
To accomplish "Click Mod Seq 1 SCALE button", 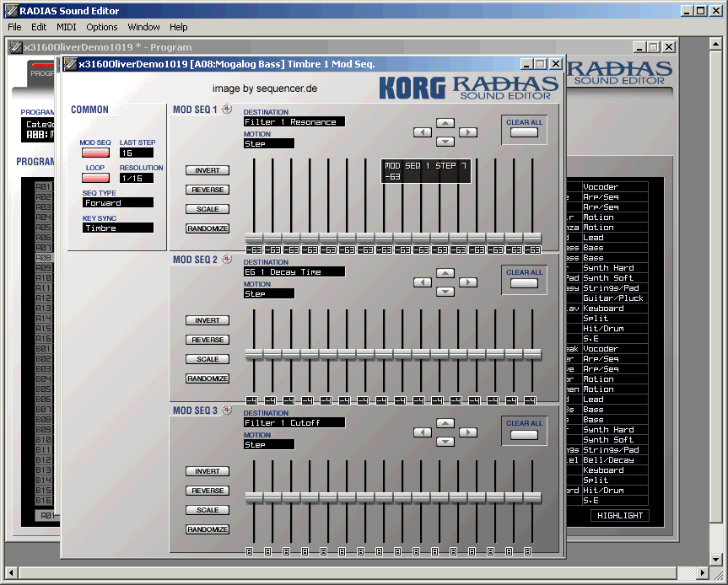I will point(208,209).
